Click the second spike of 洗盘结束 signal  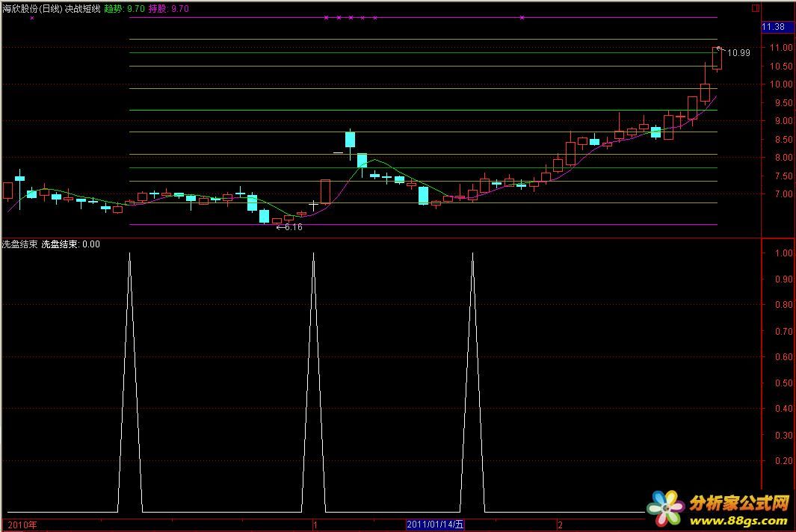(x=314, y=382)
